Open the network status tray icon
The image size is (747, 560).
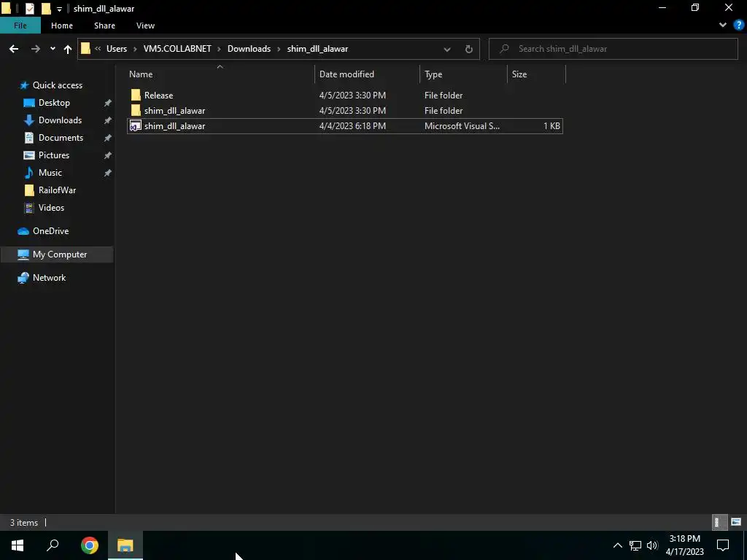tap(635, 545)
